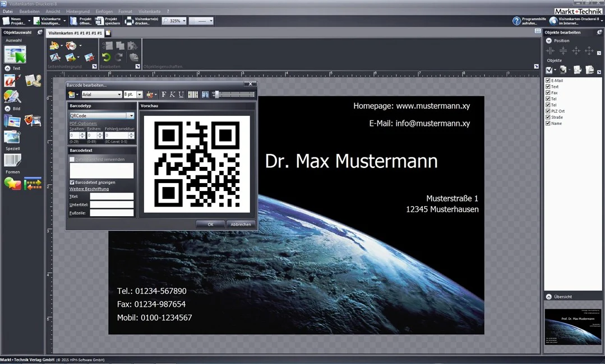Viewport: 605px width, 364px height.
Task: Expand the 325% zoom dropdown
Action: pos(184,21)
